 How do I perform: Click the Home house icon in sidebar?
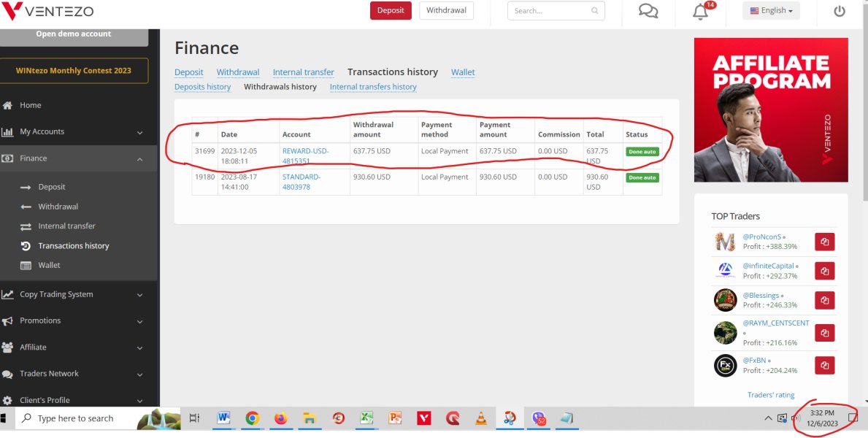click(7, 105)
